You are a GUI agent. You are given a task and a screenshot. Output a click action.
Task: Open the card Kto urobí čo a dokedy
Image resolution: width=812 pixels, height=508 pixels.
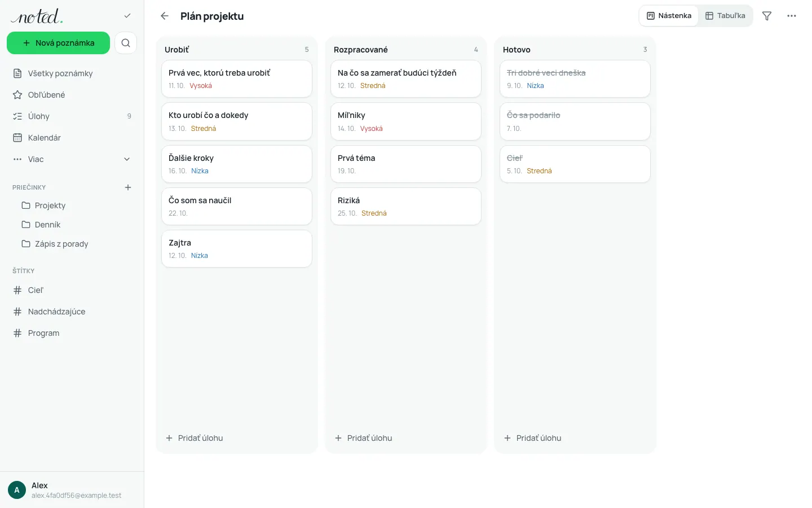[x=237, y=121]
